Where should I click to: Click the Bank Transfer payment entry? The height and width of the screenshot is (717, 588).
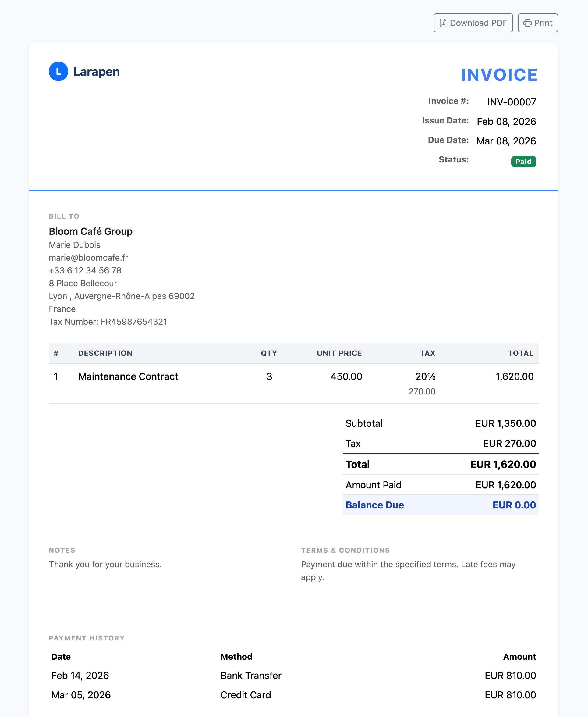click(251, 676)
